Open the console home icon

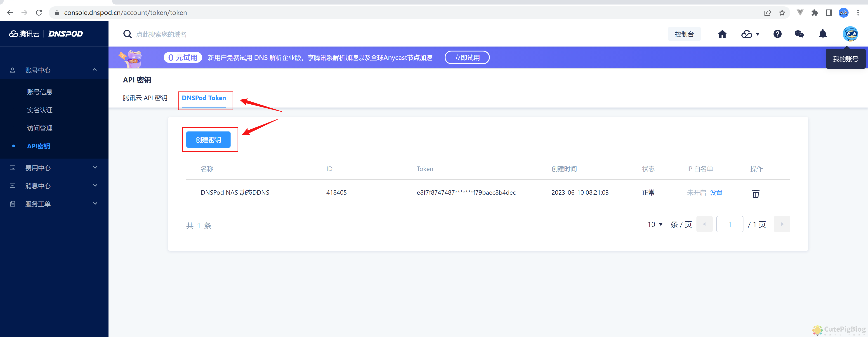click(722, 34)
